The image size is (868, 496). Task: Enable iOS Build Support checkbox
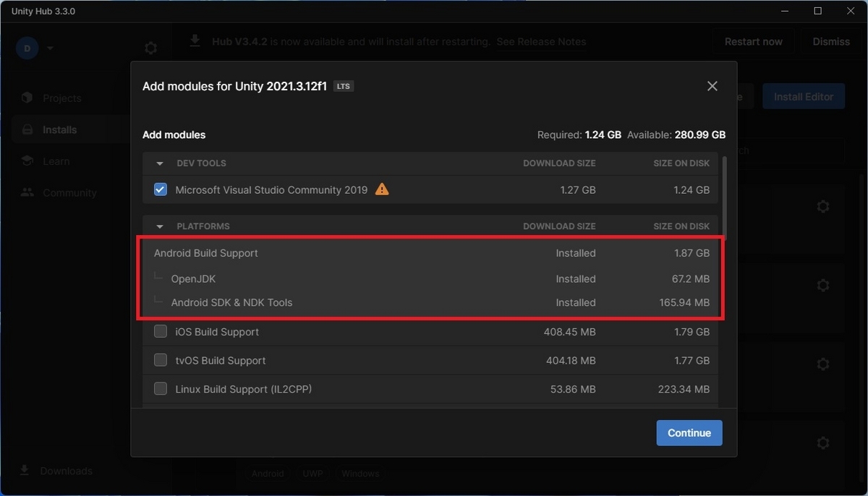coord(161,332)
